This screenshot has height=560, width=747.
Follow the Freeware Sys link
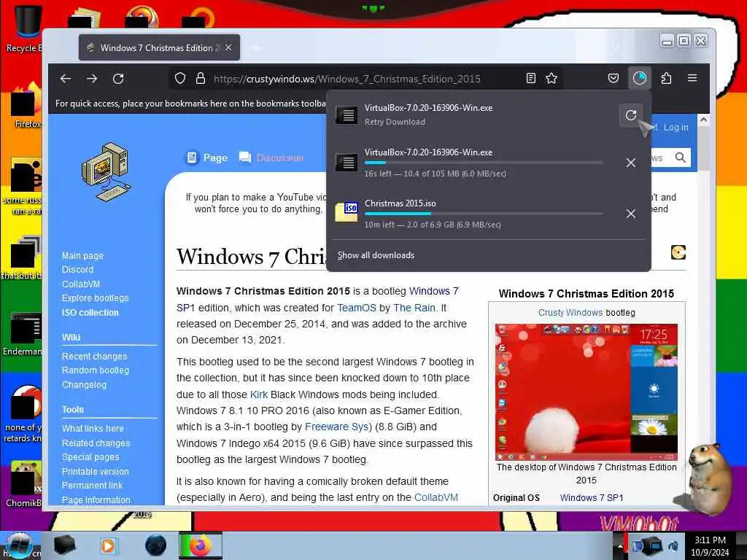click(338, 427)
